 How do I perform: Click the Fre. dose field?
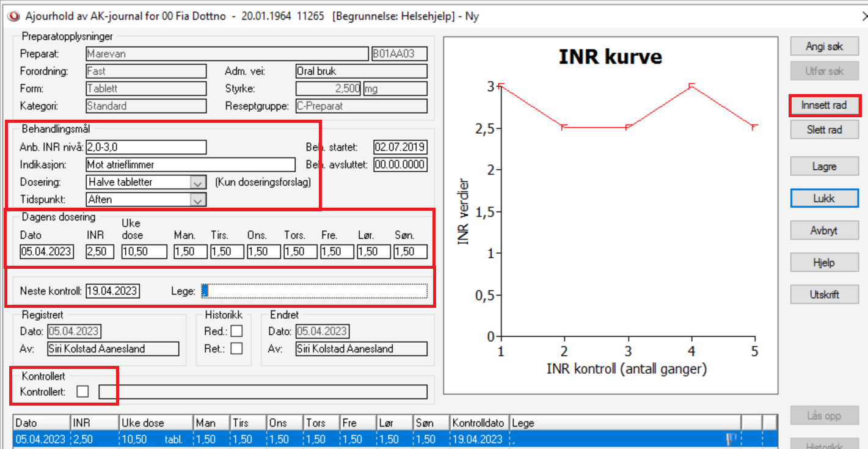click(337, 252)
